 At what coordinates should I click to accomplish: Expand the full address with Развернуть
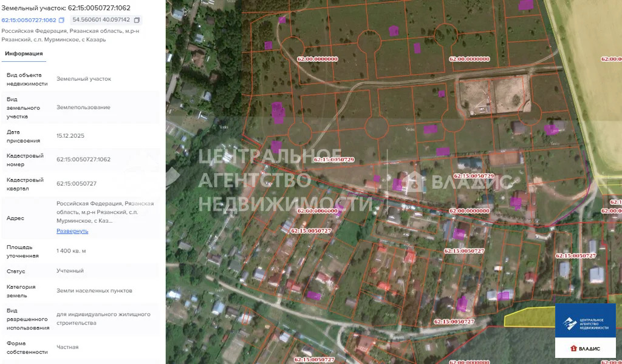[72, 231]
